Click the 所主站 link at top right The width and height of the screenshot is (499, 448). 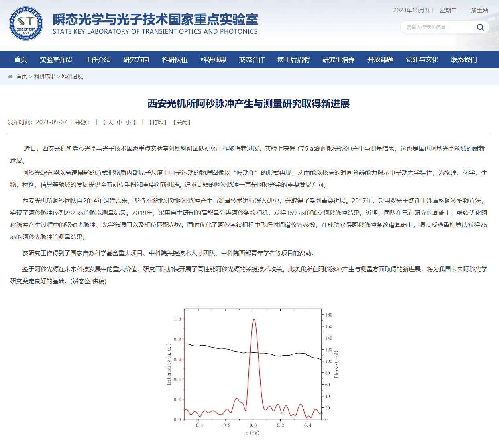coord(479,10)
